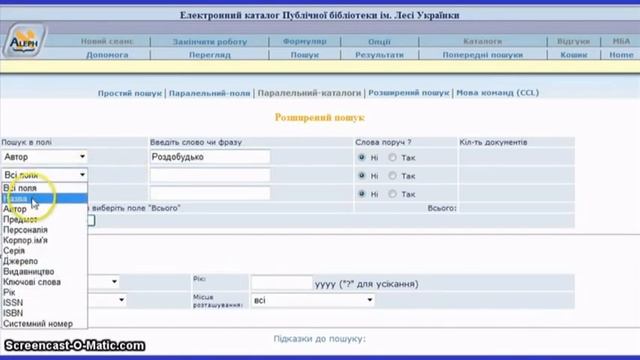
Task: Click the second search phrase input
Action: [210, 175]
